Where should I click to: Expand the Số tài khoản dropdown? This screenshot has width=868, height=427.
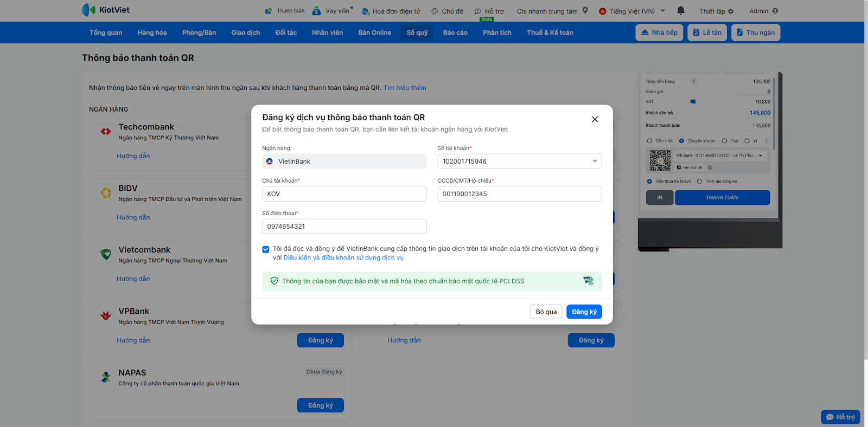click(595, 161)
